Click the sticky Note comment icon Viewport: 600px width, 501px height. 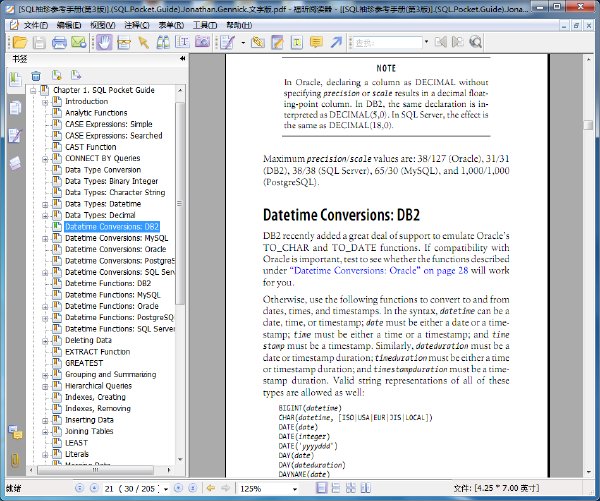[316, 42]
